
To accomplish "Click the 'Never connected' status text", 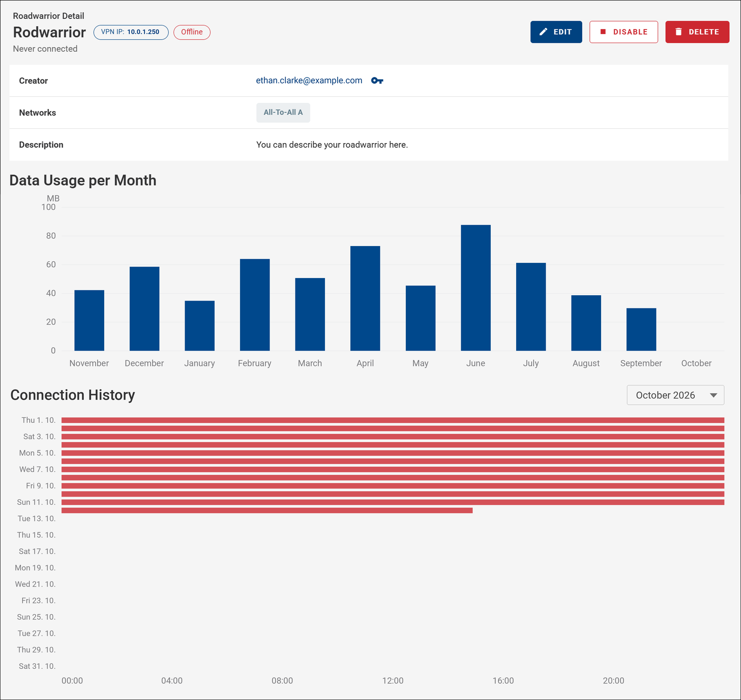I will click(45, 49).
